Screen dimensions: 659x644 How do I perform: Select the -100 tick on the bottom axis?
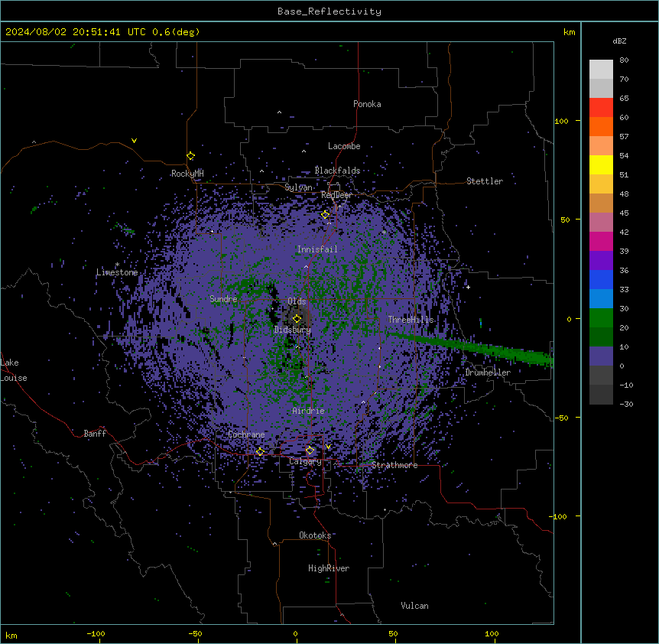pos(96,633)
